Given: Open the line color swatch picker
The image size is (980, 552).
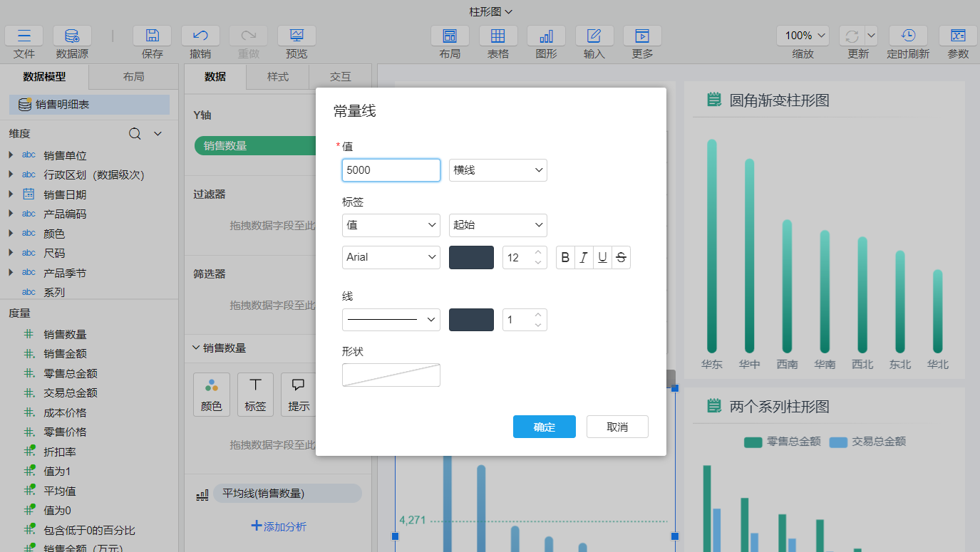Looking at the screenshot, I should point(471,320).
